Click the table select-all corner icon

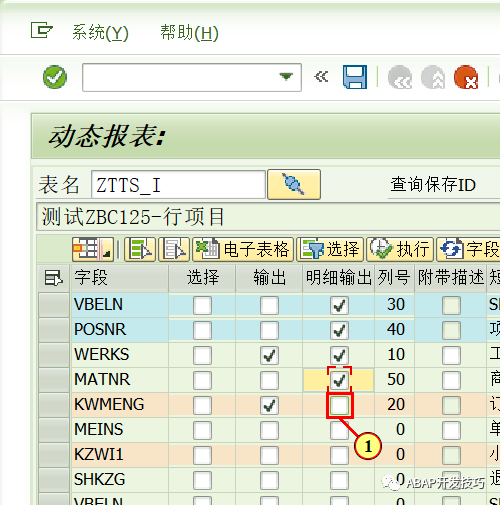point(54,278)
